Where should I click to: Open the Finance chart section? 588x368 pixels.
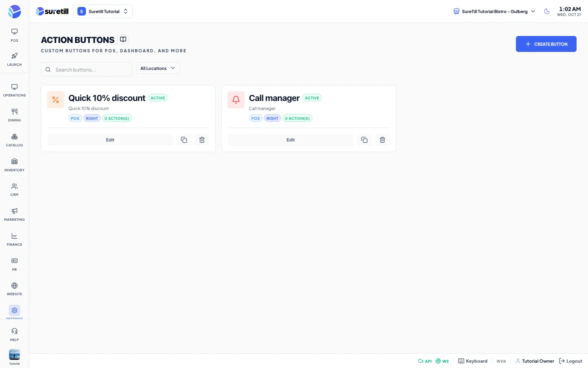[x=14, y=240]
